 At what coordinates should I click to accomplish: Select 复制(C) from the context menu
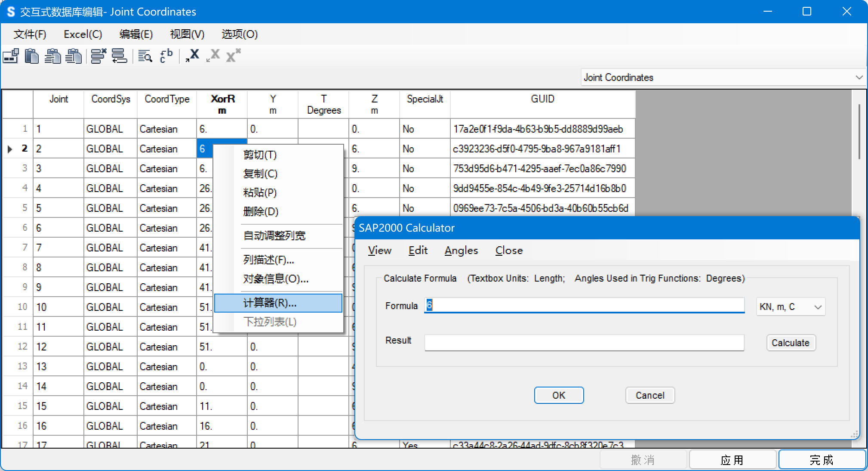coord(260,174)
